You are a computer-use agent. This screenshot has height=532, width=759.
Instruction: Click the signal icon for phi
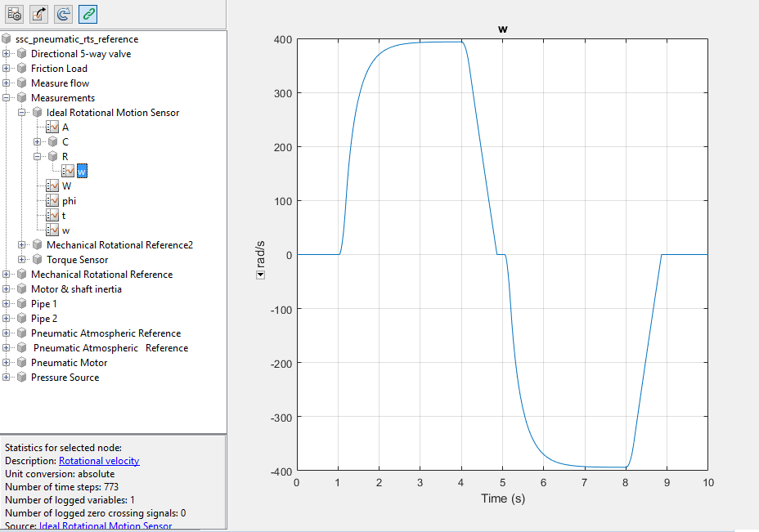(x=52, y=201)
